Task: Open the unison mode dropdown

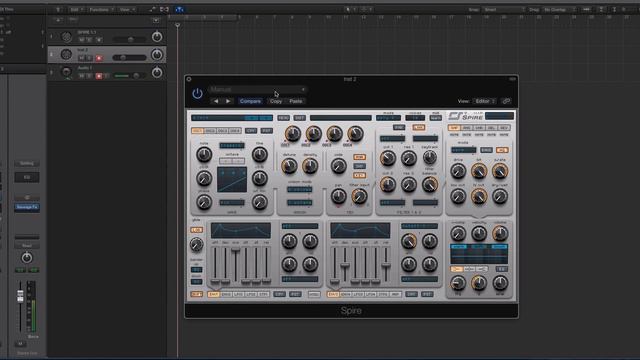Action: coord(300,189)
